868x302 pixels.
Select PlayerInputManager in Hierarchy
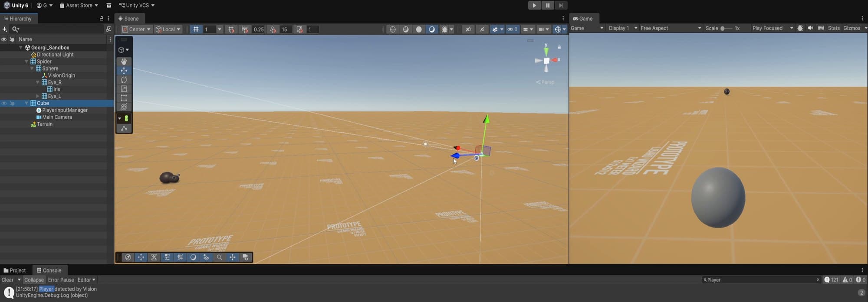(x=65, y=110)
